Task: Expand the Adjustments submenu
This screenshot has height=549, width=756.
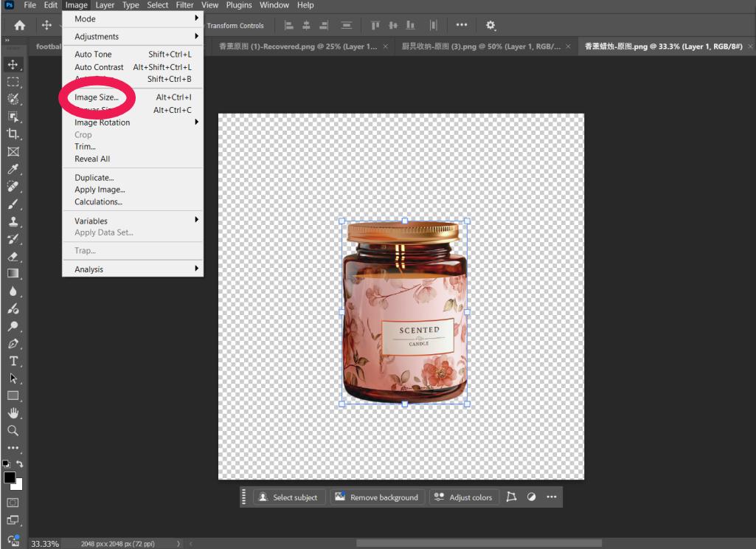Action: click(133, 36)
